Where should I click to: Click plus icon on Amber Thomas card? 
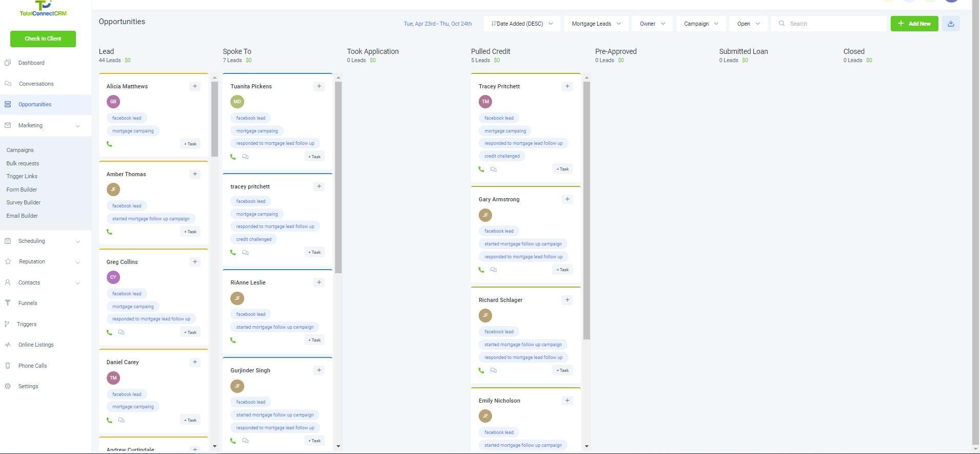(x=194, y=174)
